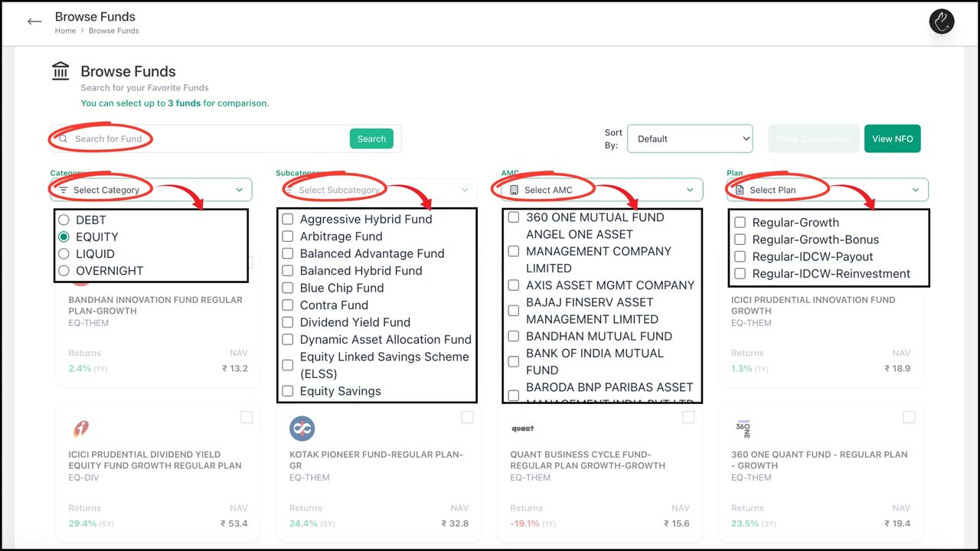Check the Arbitrage Fund subcategory box

(x=288, y=236)
